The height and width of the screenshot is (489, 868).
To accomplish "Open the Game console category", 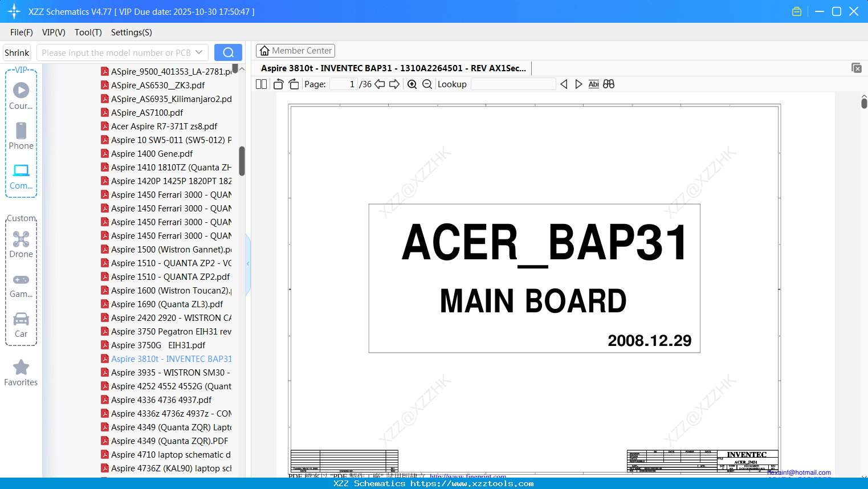I will pyautogui.click(x=21, y=286).
